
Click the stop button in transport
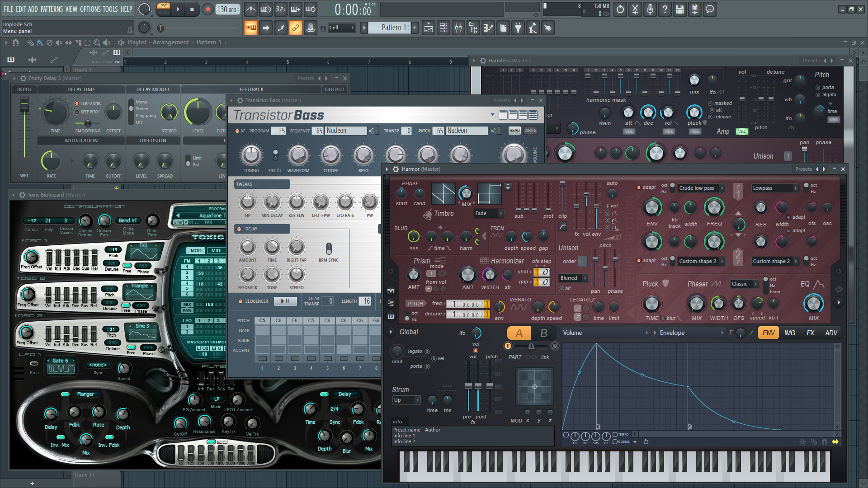[x=192, y=9]
